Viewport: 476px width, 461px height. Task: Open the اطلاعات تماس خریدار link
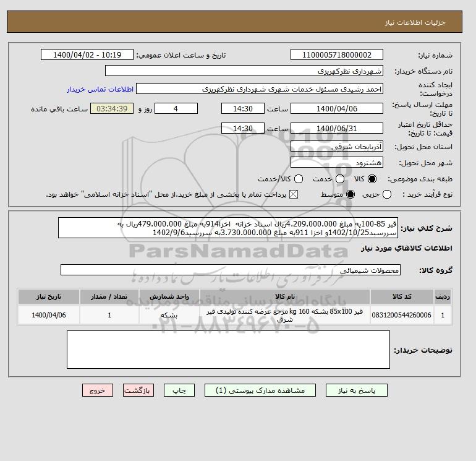click(100, 89)
